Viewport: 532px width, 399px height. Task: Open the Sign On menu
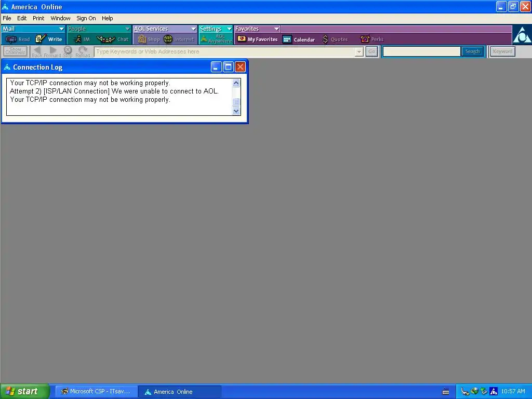(86, 18)
